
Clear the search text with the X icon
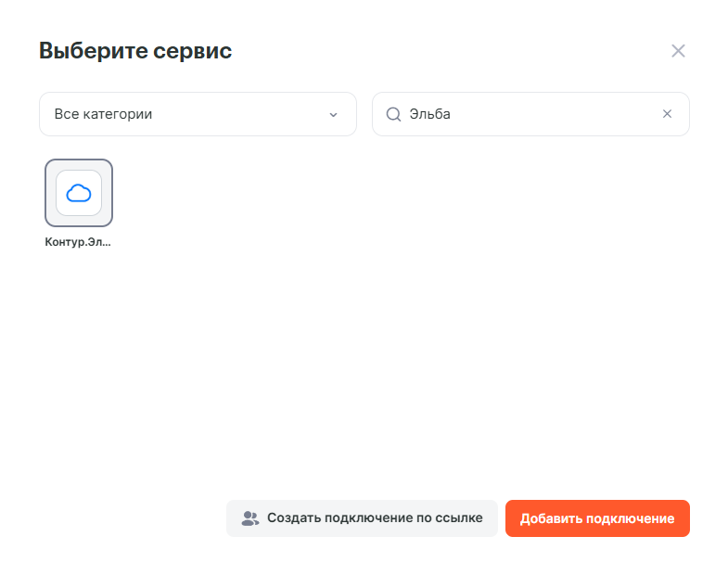pyautogui.click(x=667, y=114)
